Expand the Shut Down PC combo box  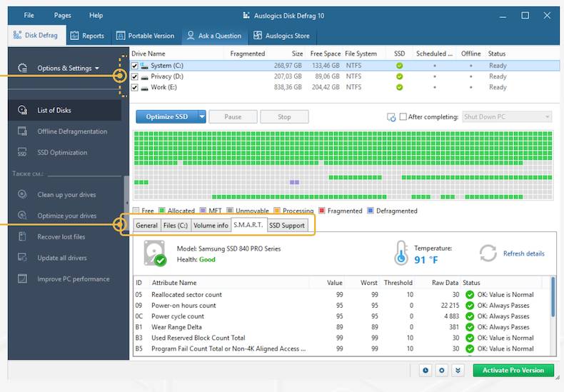pos(547,117)
